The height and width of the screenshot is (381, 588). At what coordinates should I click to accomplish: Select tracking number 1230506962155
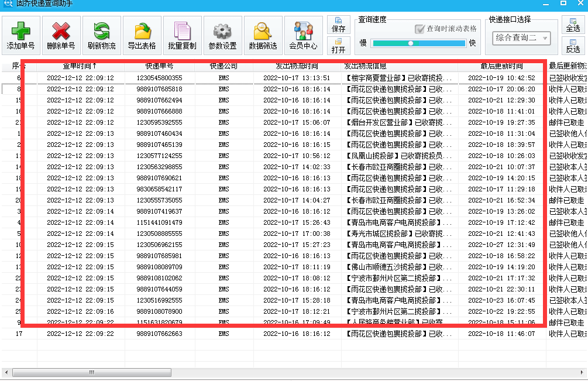(x=159, y=245)
